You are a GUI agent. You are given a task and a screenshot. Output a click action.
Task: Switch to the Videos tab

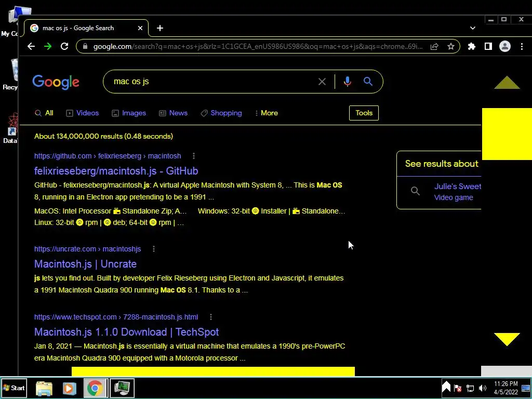click(83, 113)
